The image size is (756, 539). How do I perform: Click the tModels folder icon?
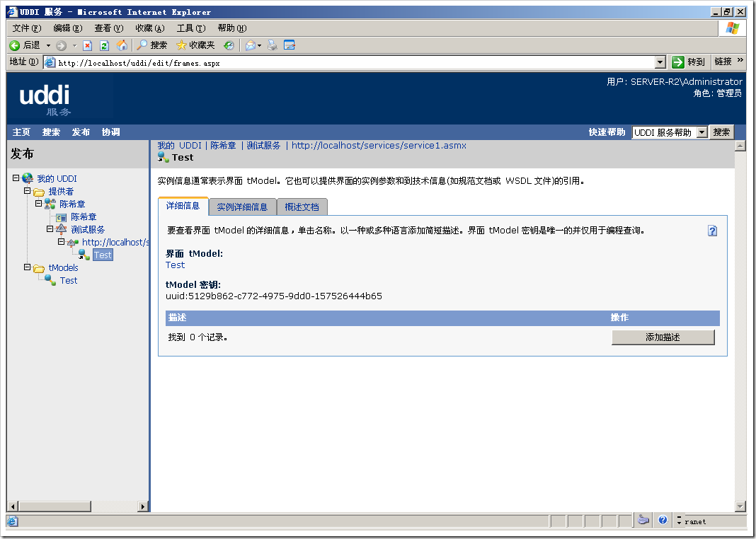(38, 268)
